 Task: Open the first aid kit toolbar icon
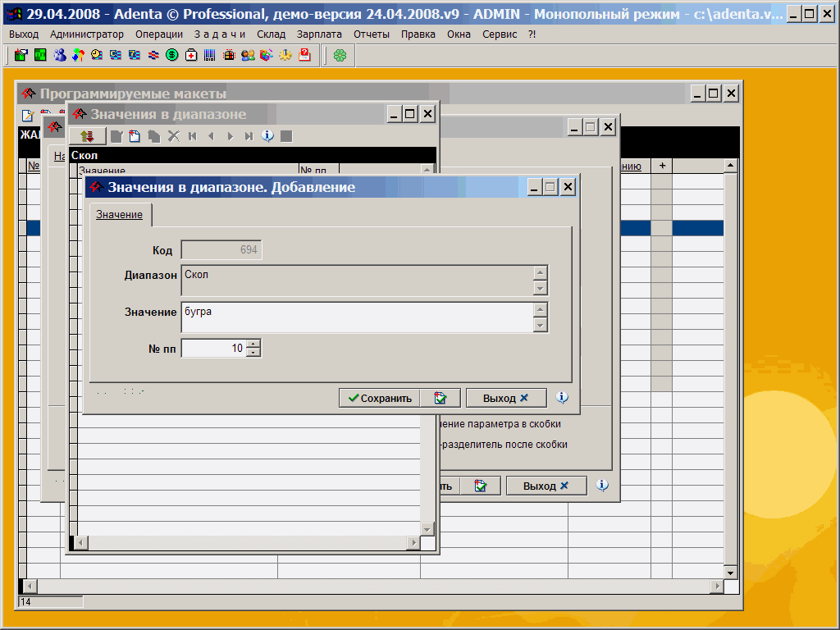(190, 55)
